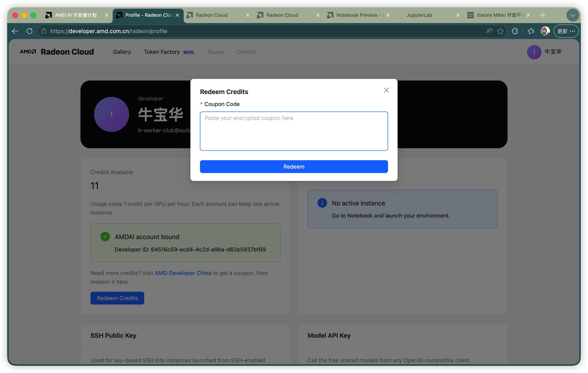Close the JupyterLab tab
Viewport: 588px width, 373px height.
coord(458,15)
